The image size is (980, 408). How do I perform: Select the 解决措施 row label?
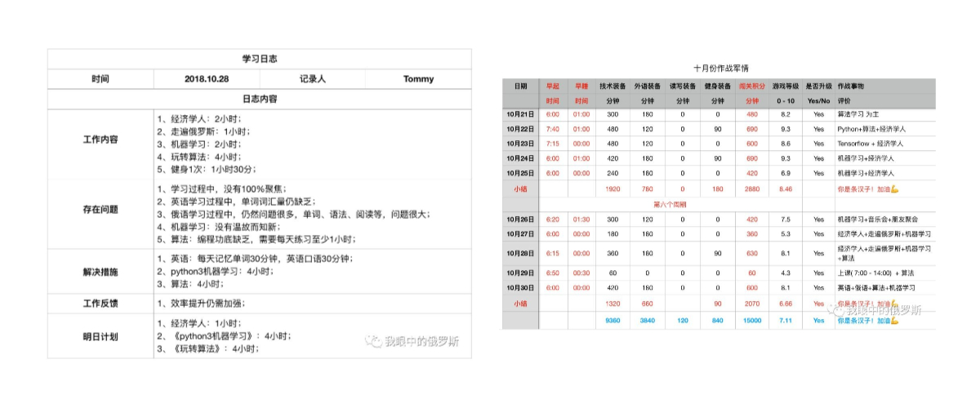coord(100,271)
